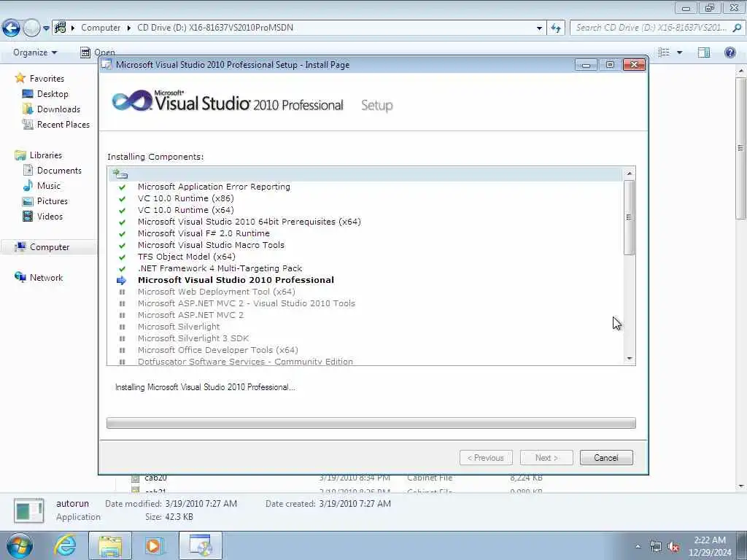Image resolution: width=747 pixels, height=560 pixels.
Task: Toggle the preview pane icon
Action: pos(704,52)
